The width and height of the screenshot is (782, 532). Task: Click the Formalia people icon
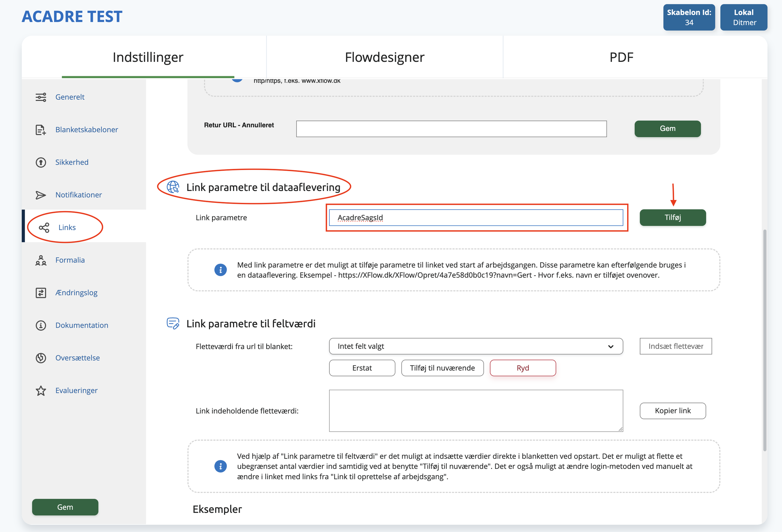pos(41,260)
